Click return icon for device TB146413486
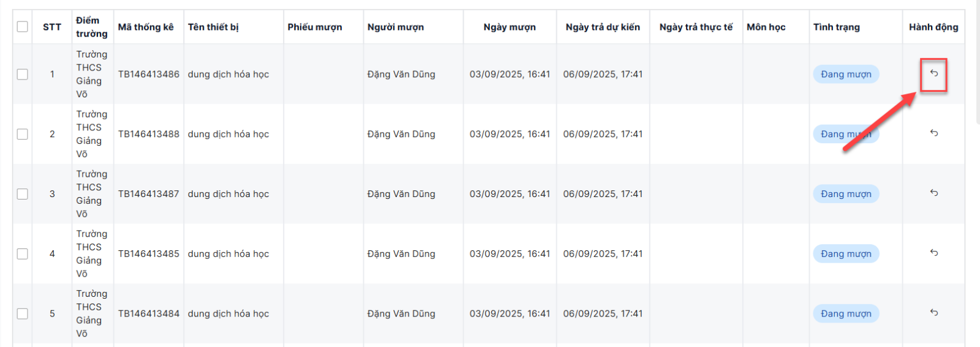 [933, 73]
